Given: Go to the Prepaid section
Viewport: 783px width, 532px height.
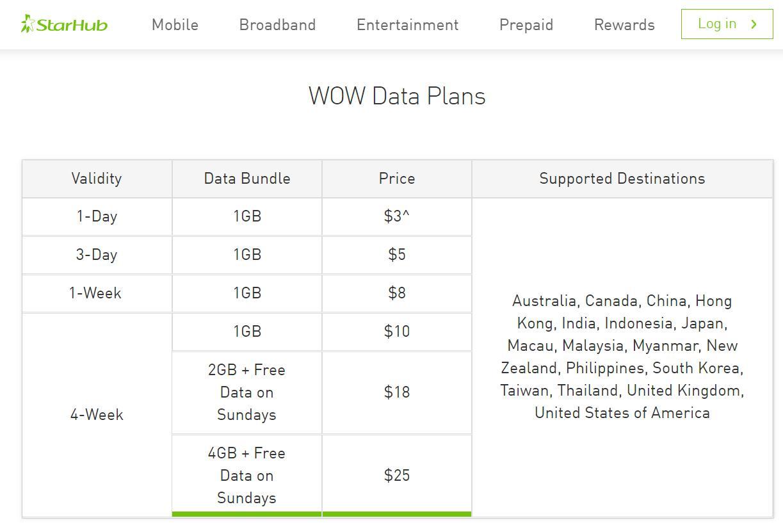Looking at the screenshot, I should (x=526, y=25).
